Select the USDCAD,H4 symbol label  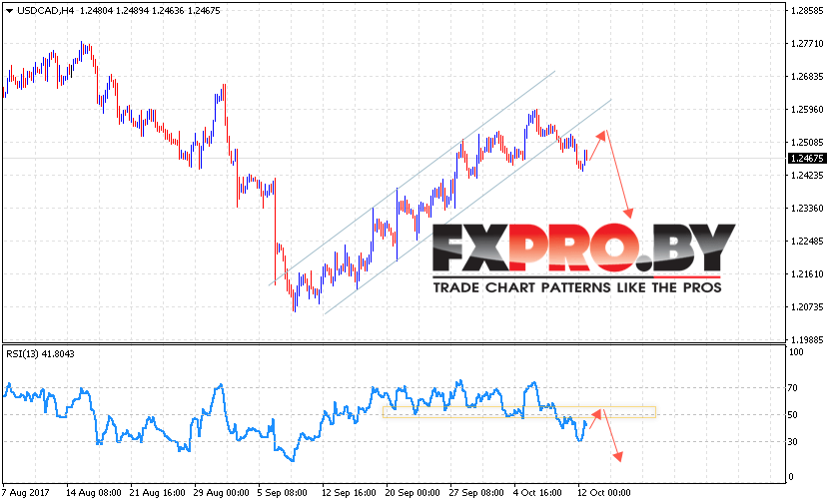click(x=45, y=11)
